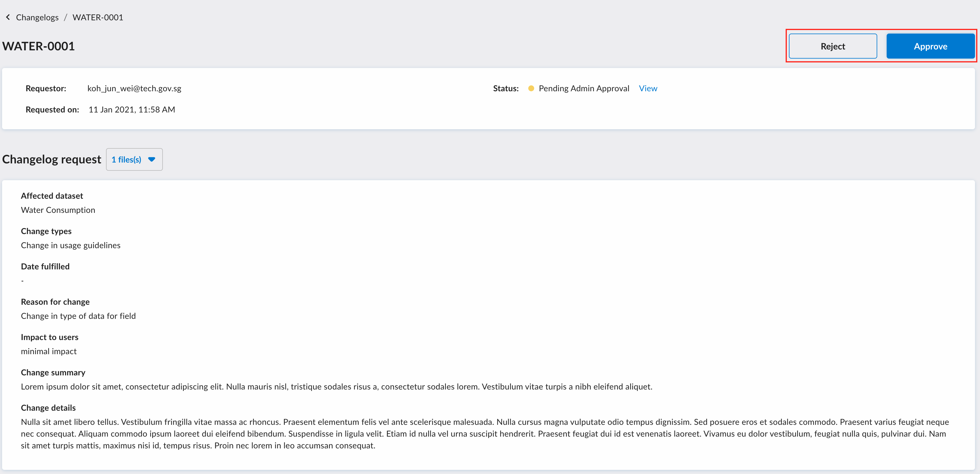
Task: Click the WATER-0001 page heading
Action: coord(38,46)
